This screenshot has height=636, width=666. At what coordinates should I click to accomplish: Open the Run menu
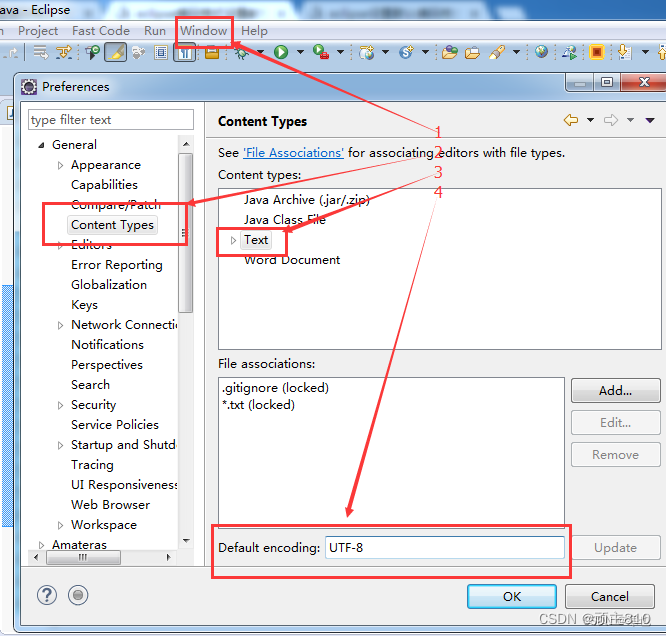[155, 31]
